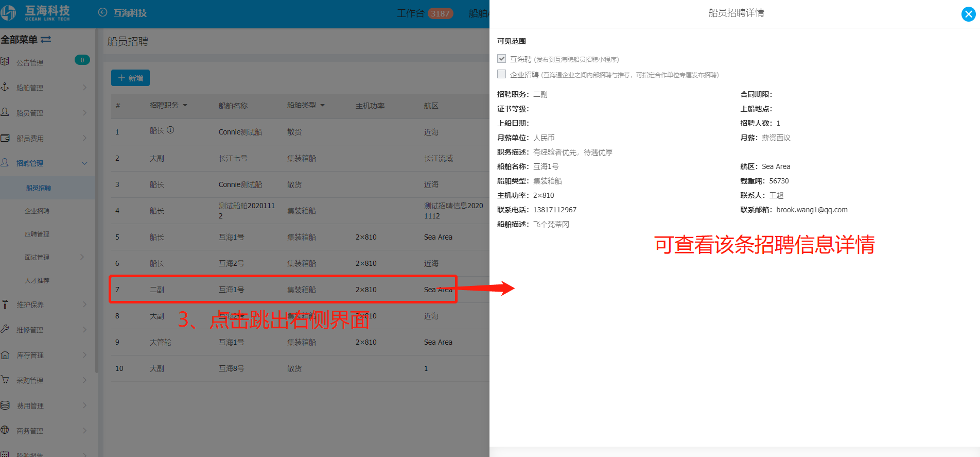The width and height of the screenshot is (980, 457).
Task: Click the 维护保养 tool icon
Action: 5,304
